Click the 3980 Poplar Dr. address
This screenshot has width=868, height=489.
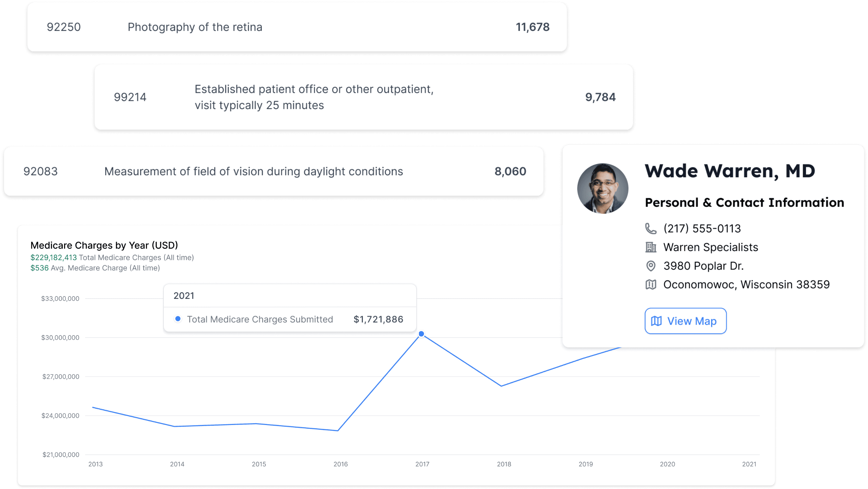[x=703, y=266]
